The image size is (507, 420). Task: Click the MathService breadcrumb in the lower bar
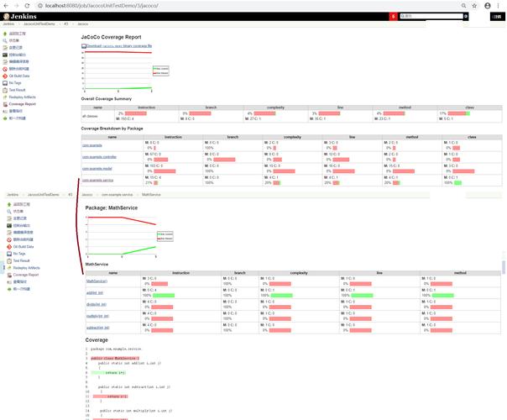coord(151,195)
